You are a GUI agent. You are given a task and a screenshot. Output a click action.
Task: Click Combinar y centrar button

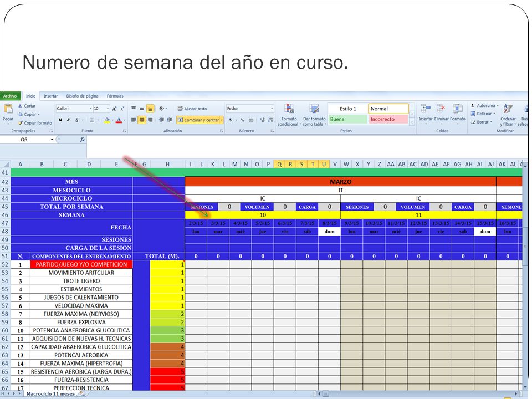[198, 120]
